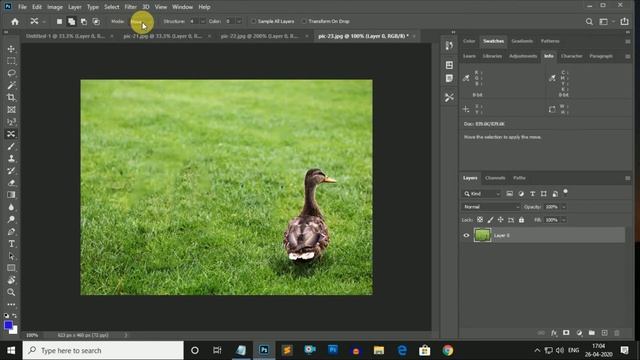Select the Zoom tool in toolbox
Image resolution: width=640 pixels, height=360 pixels.
(11, 292)
